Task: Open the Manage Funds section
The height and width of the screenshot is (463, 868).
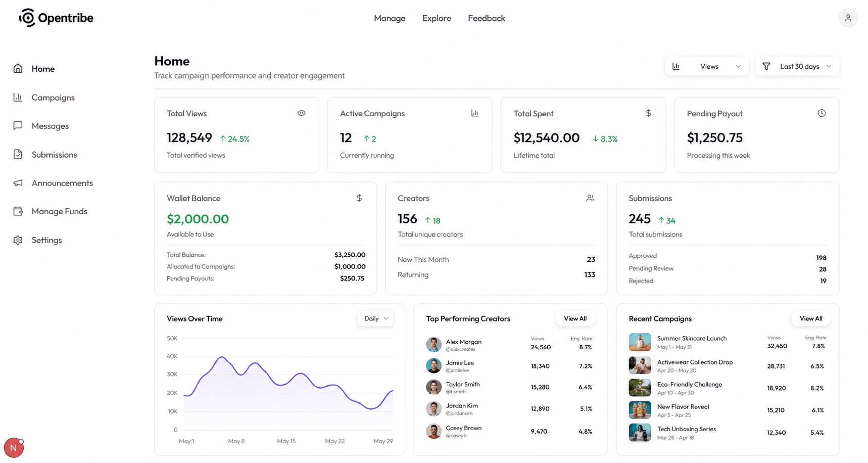Action: 59,211
